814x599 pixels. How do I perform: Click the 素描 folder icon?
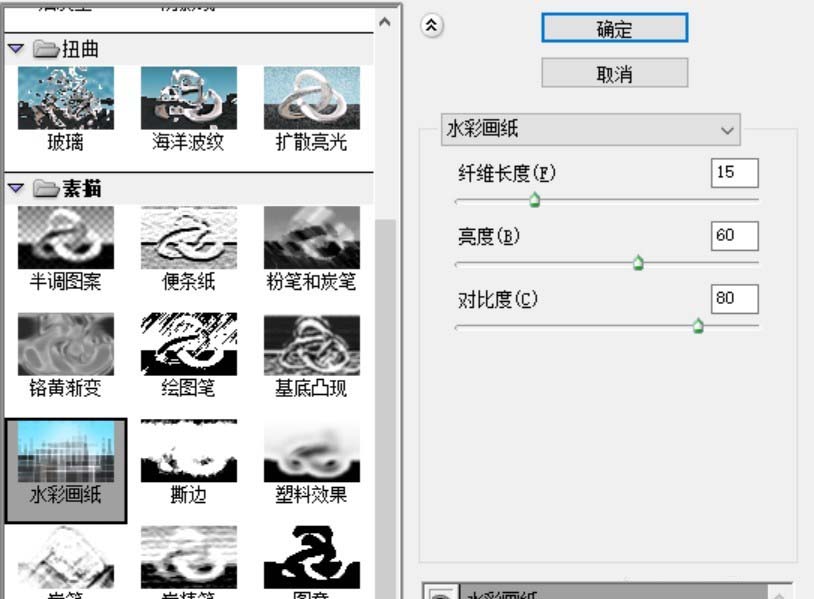click(x=46, y=188)
